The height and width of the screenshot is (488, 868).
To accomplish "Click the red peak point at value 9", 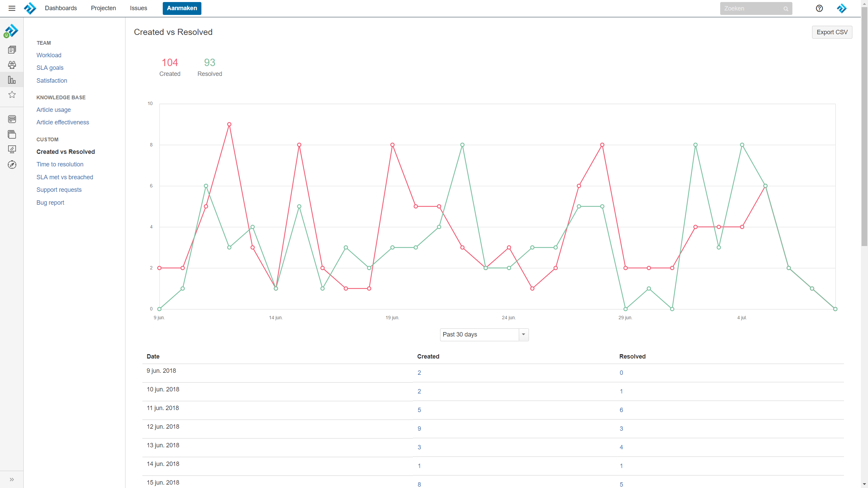I will click(x=229, y=124).
